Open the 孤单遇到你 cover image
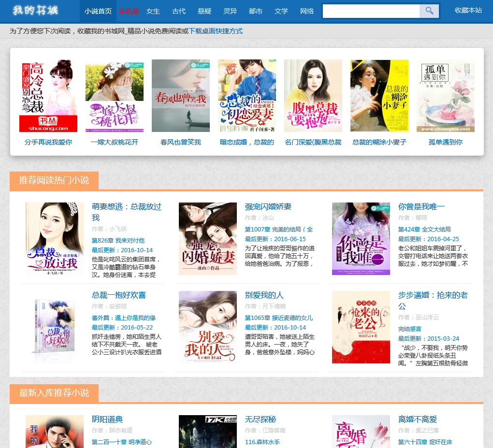 [446, 96]
